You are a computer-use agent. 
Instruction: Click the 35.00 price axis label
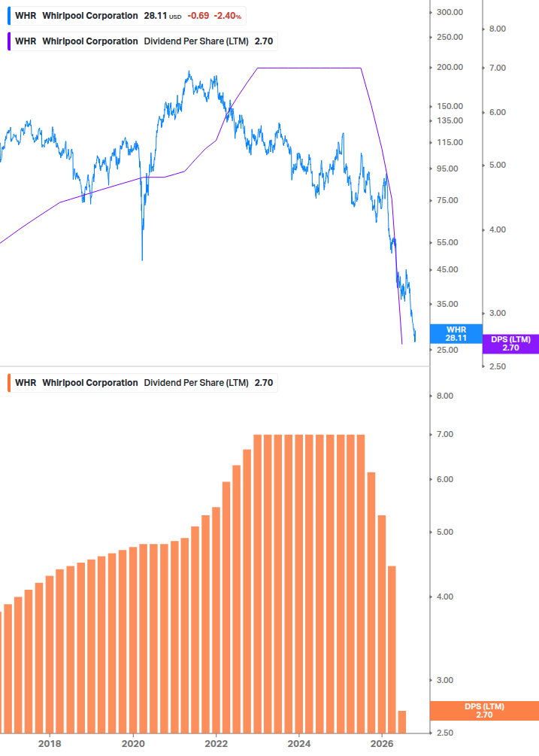coord(447,304)
